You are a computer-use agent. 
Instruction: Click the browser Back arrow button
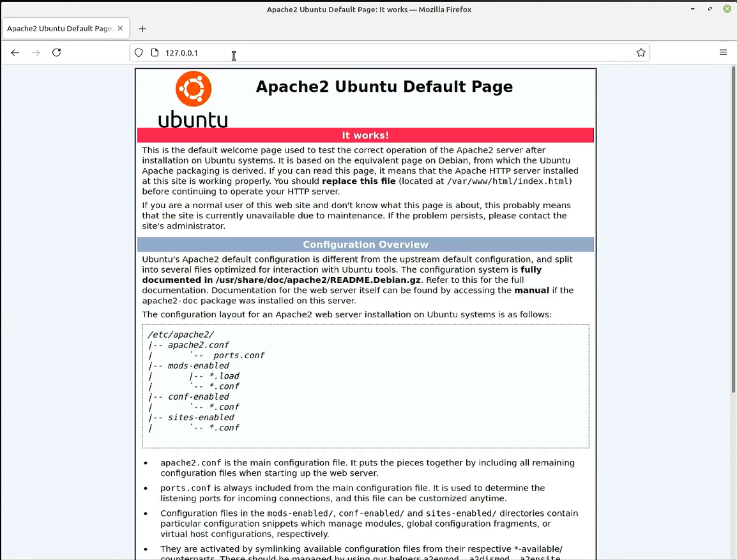pos(15,53)
